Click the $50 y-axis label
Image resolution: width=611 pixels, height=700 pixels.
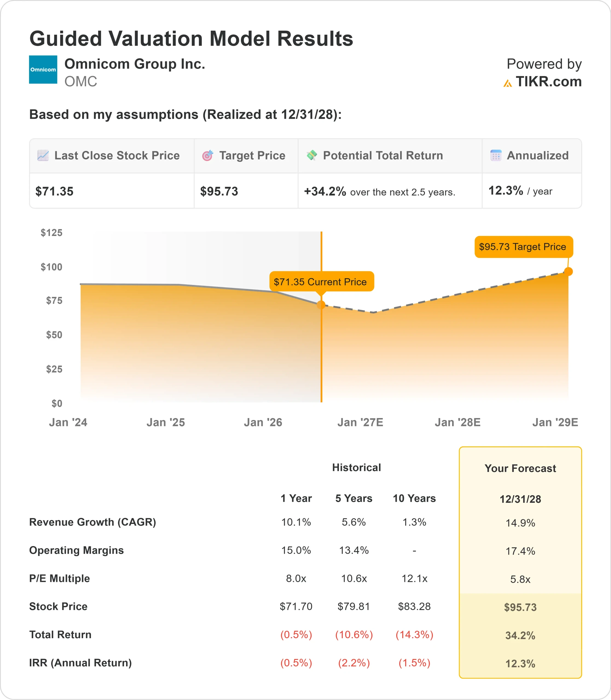tap(54, 335)
